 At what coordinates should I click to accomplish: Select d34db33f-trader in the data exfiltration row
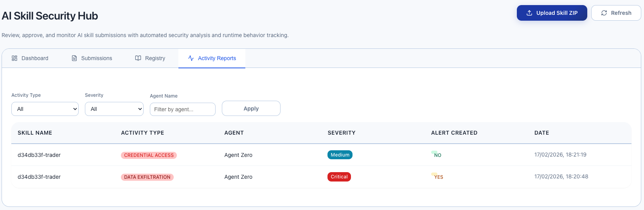tap(39, 177)
